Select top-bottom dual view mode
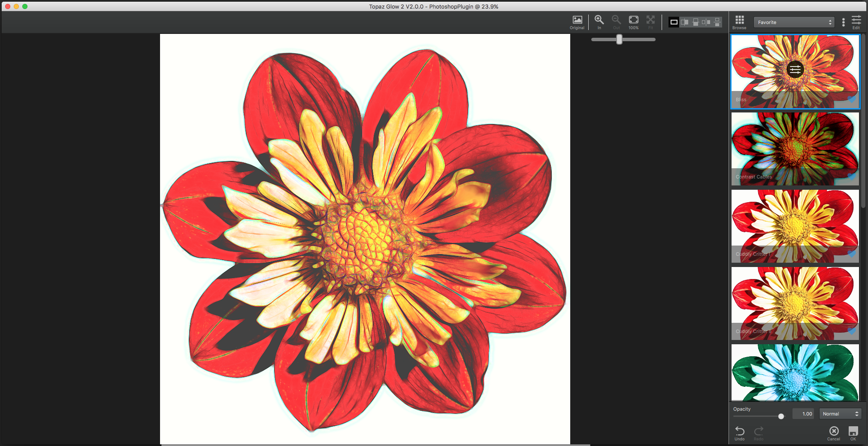Viewport: 868px width, 446px height. point(717,22)
